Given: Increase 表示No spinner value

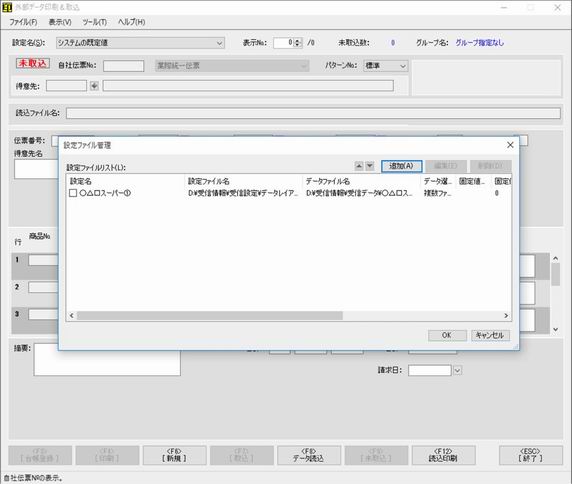Looking at the screenshot, I should coord(298,41).
